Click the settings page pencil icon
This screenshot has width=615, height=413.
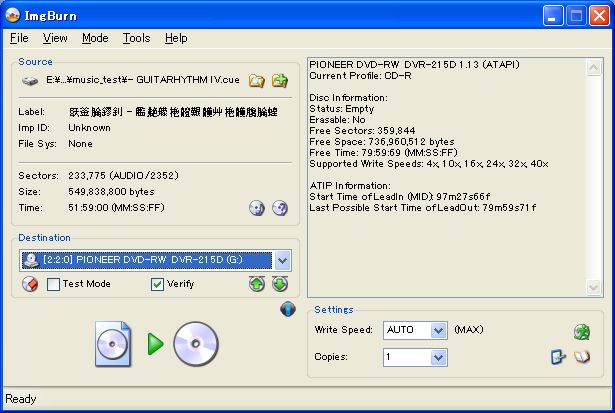pos(558,357)
